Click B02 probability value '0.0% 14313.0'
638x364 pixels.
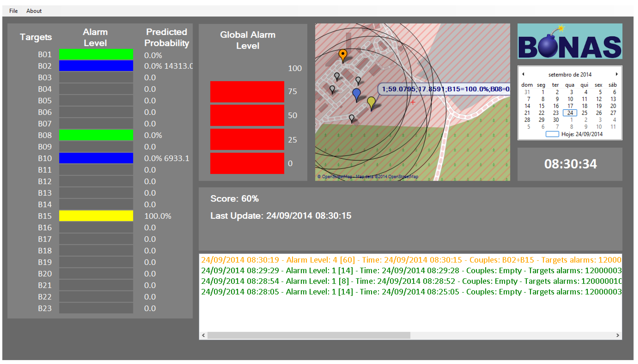click(x=168, y=66)
